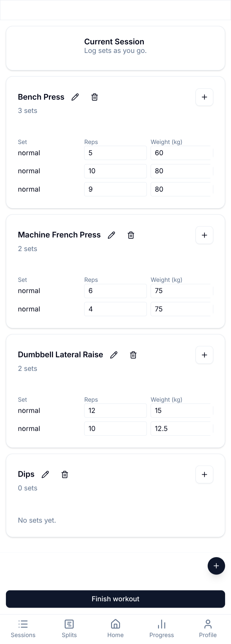231x644 pixels.
Task: Add the first set to Dips
Action: pyautogui.click(x=204, y=475)
